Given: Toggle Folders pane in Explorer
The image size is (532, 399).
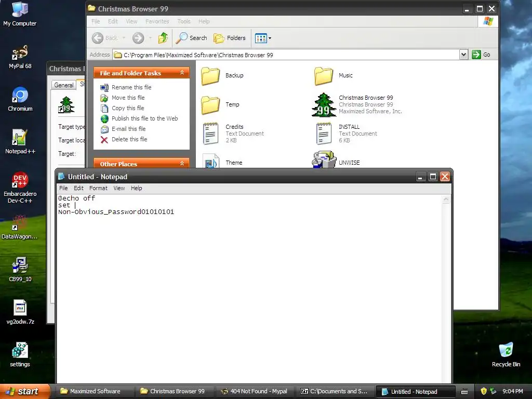Looking at the screenshot, I should [229, 38].
